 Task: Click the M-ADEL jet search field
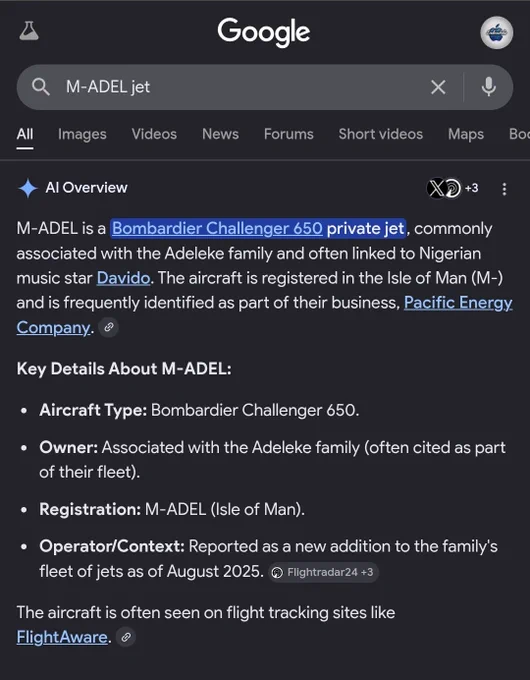(x=243, y=87)
